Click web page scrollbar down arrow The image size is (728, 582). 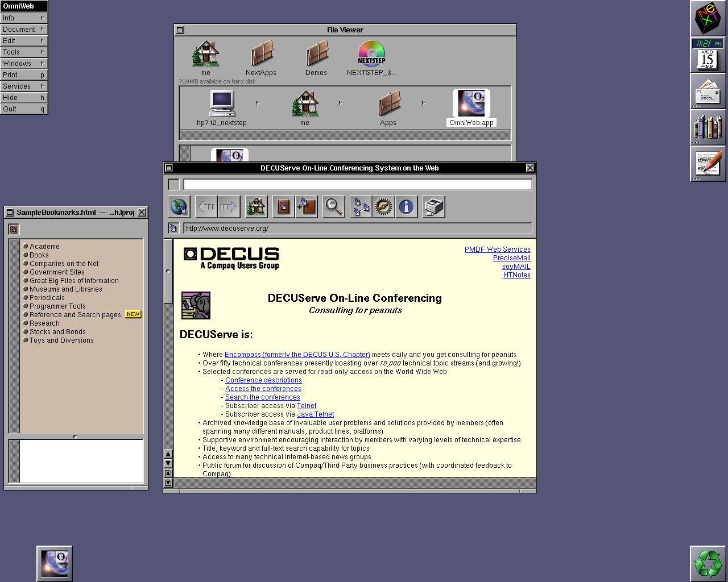click(x=168, y=463)
